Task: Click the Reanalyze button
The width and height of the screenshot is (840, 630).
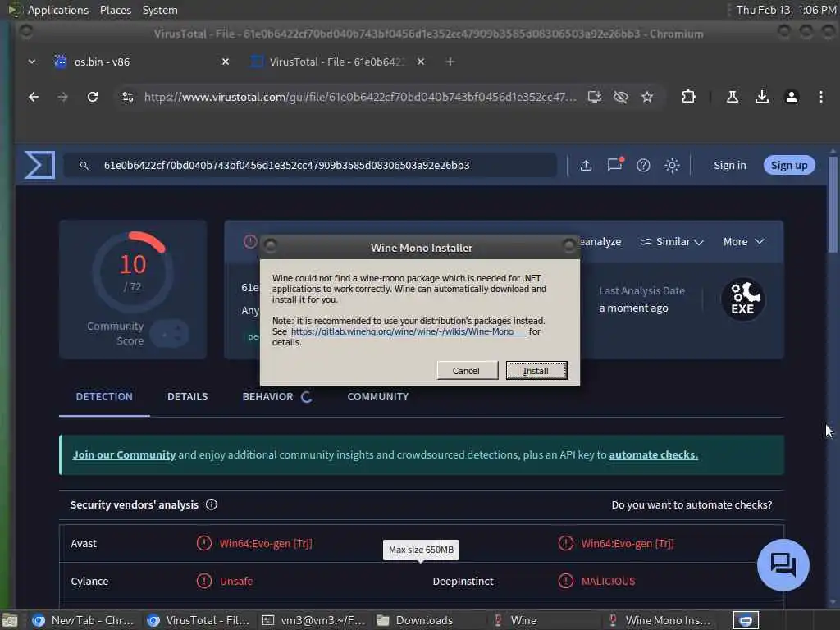Action: tap(600, 242)
